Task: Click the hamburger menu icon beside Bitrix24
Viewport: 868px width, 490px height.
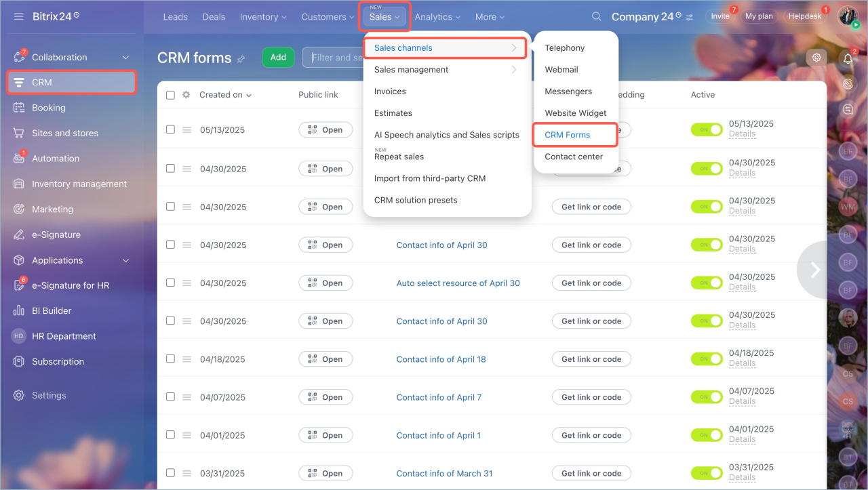Action: (18, 16)
